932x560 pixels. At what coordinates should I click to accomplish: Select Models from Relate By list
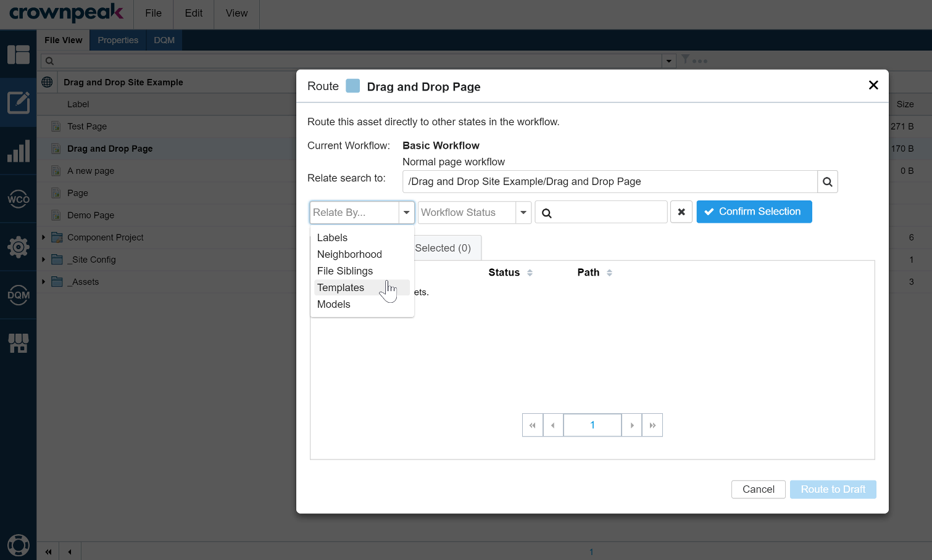(362, 304)
